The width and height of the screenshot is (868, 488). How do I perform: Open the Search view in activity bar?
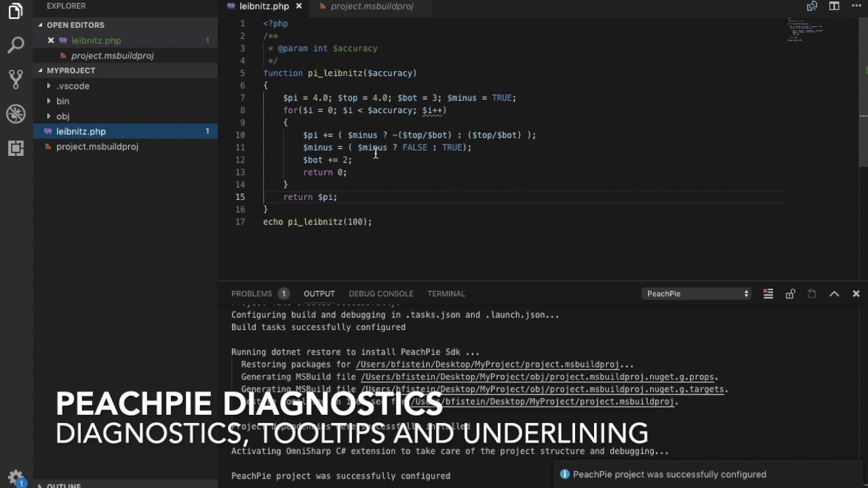click(16, 45)
